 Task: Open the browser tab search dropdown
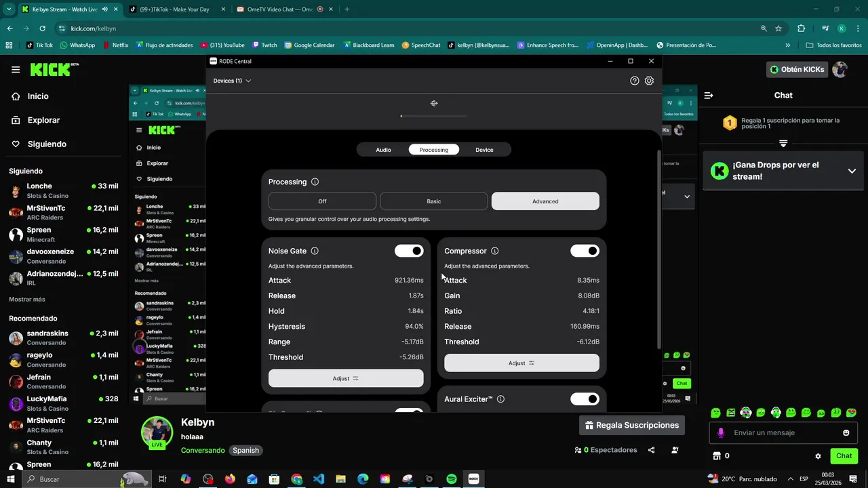point(9,9)
